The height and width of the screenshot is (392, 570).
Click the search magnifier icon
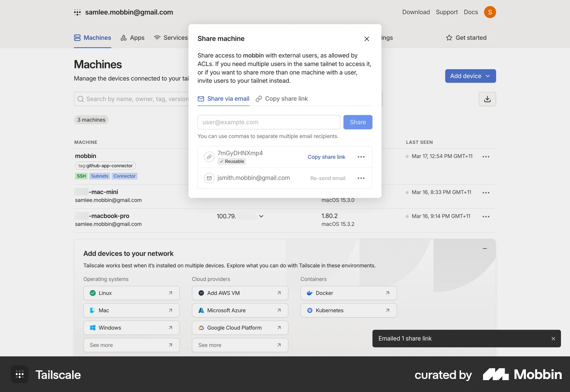[x=81, y=99]
